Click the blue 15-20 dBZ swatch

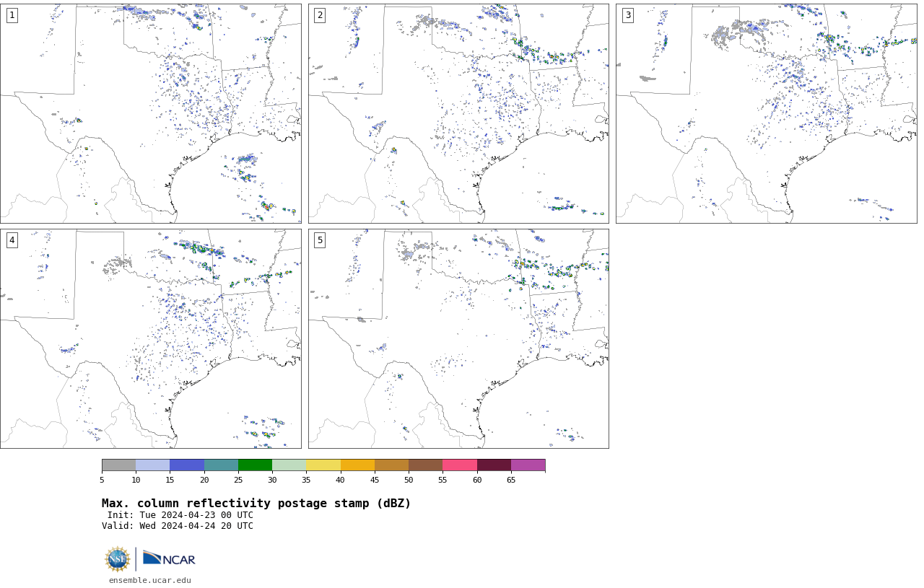(187, 465)
